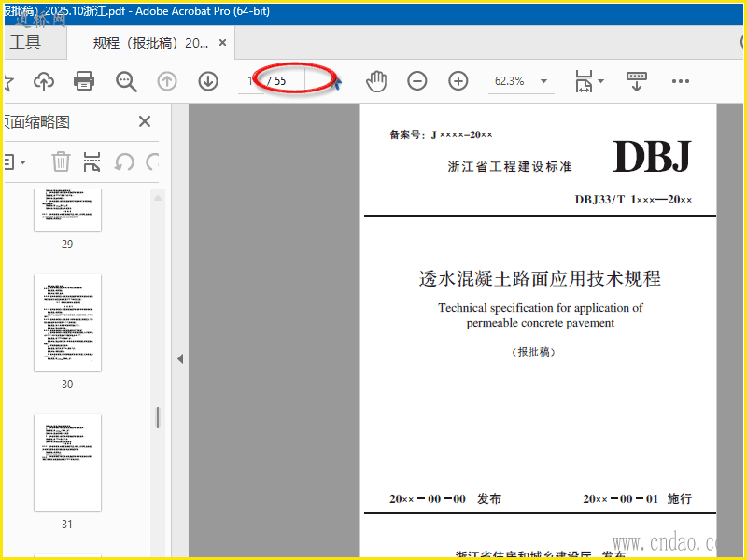
Task: Click the upload to cloud icon
Action: 43,81
